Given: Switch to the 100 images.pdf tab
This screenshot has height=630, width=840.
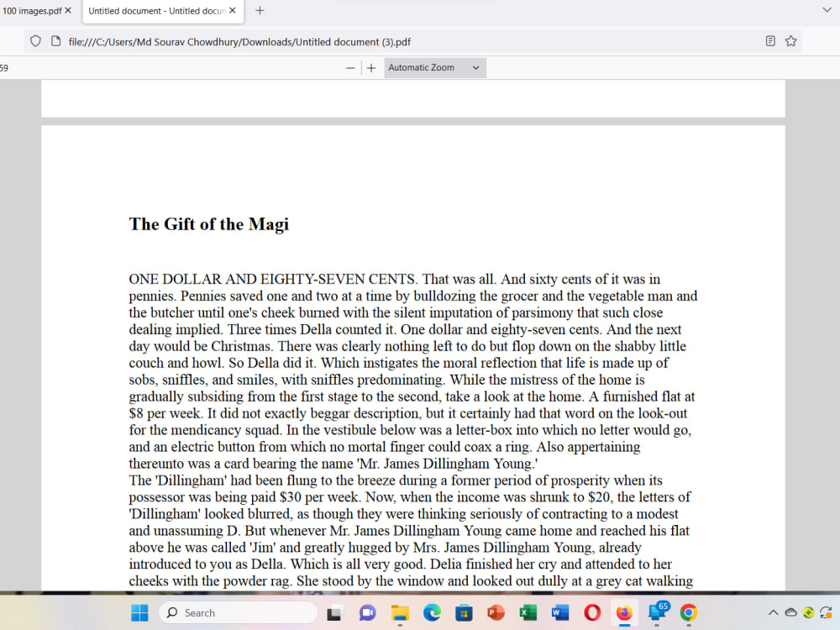Looking at the screenshot, I should (x=32, y=11).
